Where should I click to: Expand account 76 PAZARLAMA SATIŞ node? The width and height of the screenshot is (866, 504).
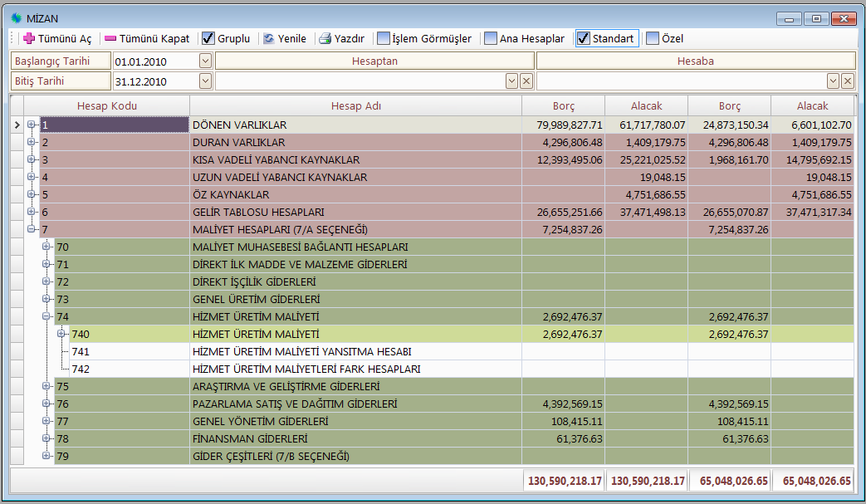point(46,404)
